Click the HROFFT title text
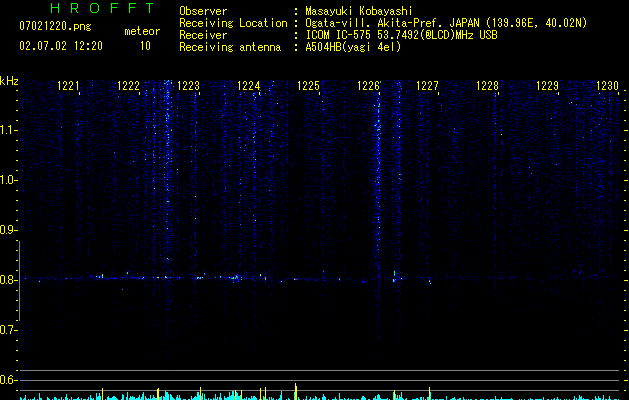 pos(103,8)
